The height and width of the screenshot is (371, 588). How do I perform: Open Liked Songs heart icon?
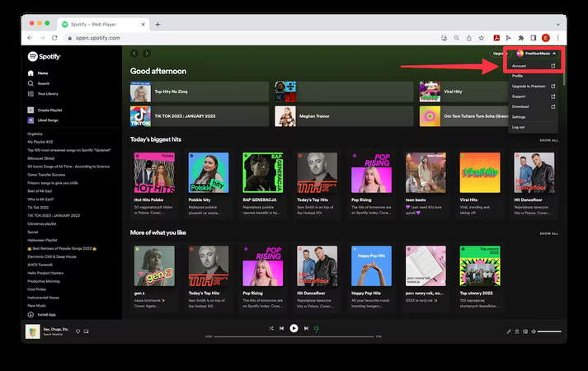tap(31, 120)
